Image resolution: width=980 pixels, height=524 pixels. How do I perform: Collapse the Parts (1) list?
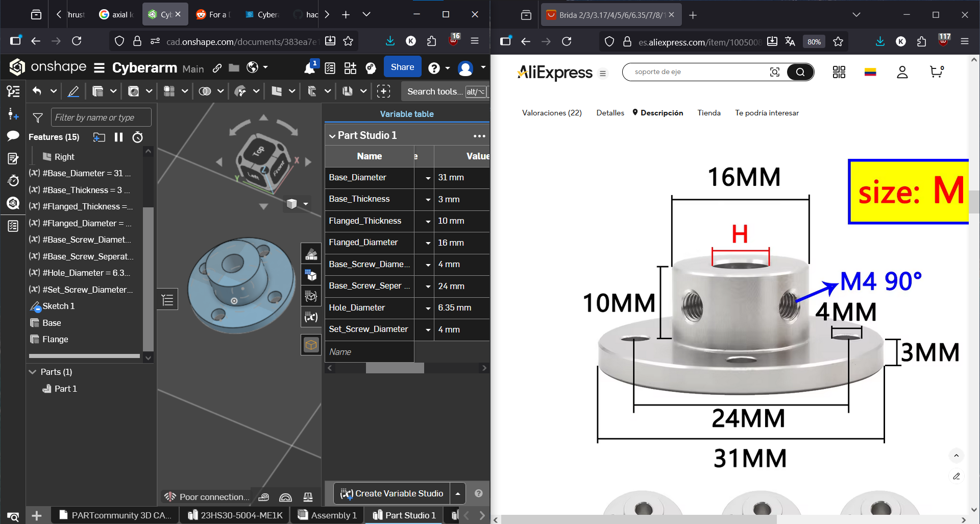pyautogui.click(x=33, y=372)
